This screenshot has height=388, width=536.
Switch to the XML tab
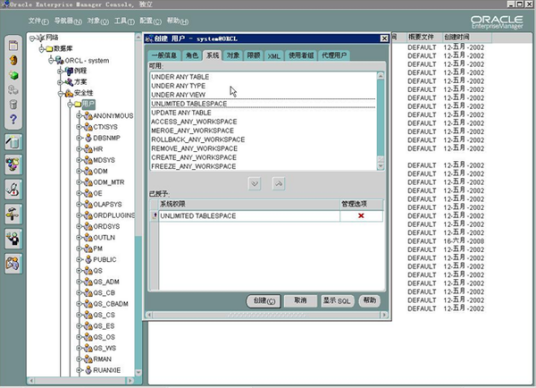tap(273, 56)
